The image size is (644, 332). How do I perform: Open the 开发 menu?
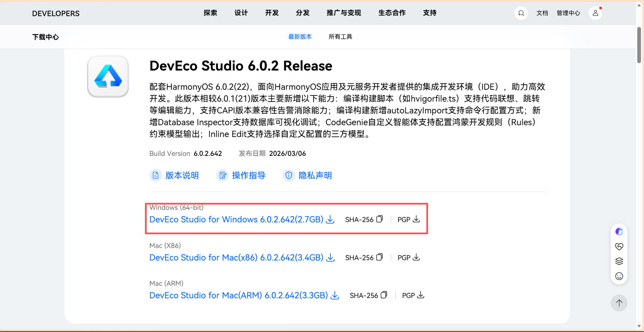pos(272,13)
